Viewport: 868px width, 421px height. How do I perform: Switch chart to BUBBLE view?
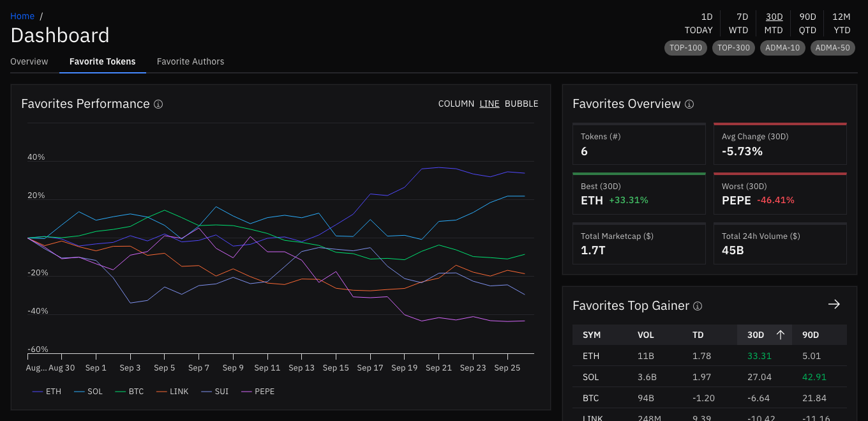(521, 103)
